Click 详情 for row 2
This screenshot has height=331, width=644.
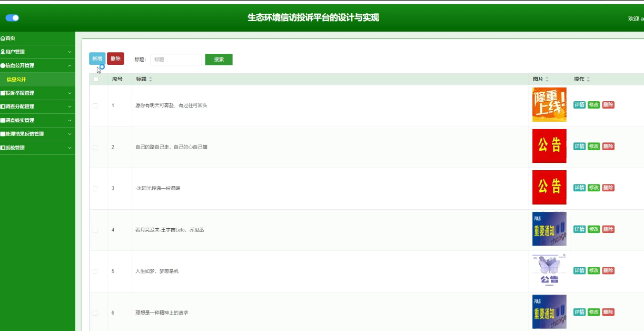point(579,147)
